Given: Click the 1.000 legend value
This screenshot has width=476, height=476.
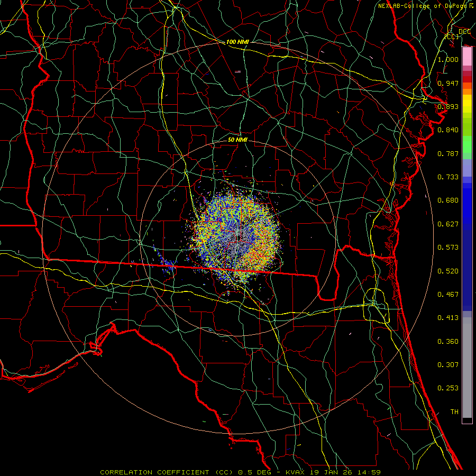Looking at the screenshot, I should tap(448, 59).
